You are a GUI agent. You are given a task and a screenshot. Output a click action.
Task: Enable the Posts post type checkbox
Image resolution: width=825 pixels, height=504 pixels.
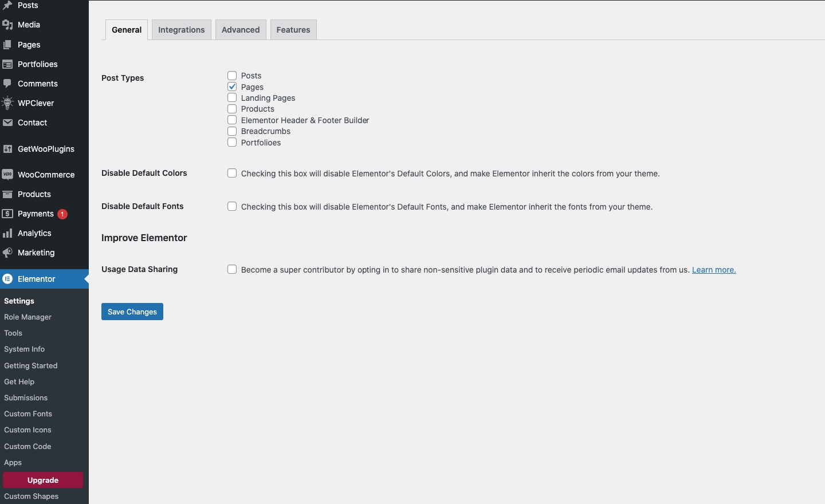[x=232, y=76]
